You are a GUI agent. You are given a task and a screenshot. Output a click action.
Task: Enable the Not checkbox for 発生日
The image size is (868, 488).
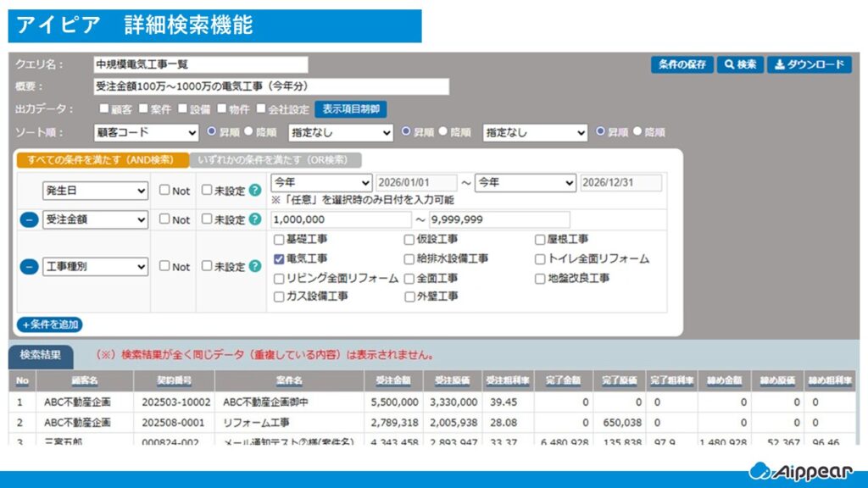(164, 191)
